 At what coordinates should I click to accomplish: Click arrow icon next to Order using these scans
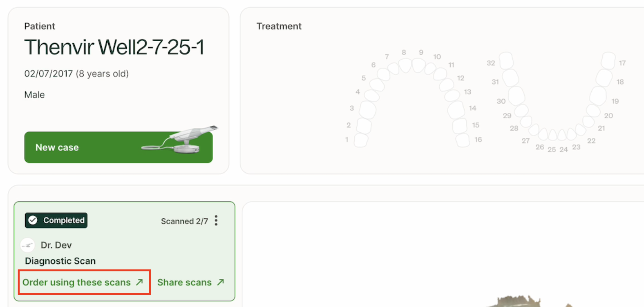click(139, 282)
